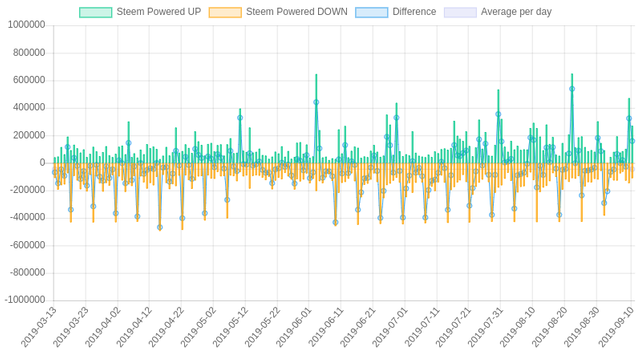640x361 pixels.
Task: Click the lowest Difference point in mid-April
Action: (x=160, y=227)
